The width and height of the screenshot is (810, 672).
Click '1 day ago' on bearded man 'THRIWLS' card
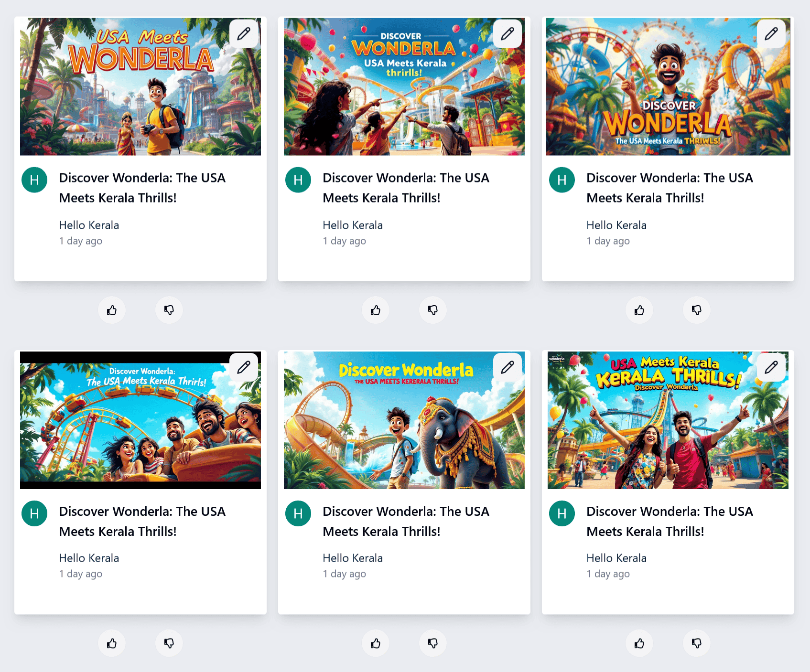(608, 241)
